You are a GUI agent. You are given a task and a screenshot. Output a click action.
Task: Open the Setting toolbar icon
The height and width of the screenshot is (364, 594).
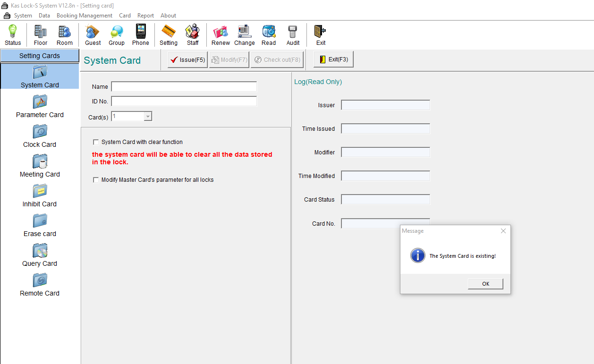169,35
